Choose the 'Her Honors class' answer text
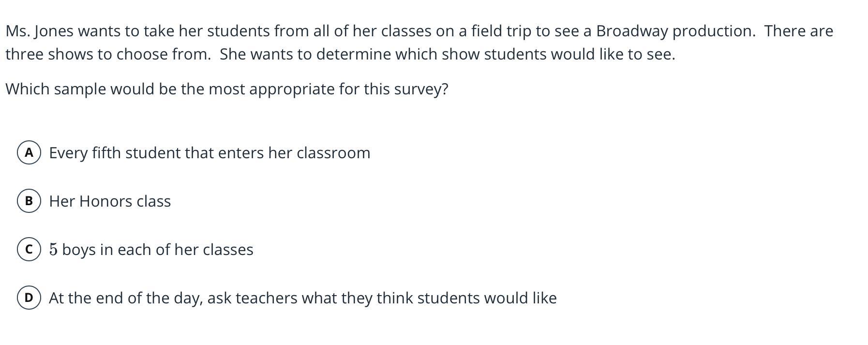This screenshot has width=868, height=345. click(110, 201)
